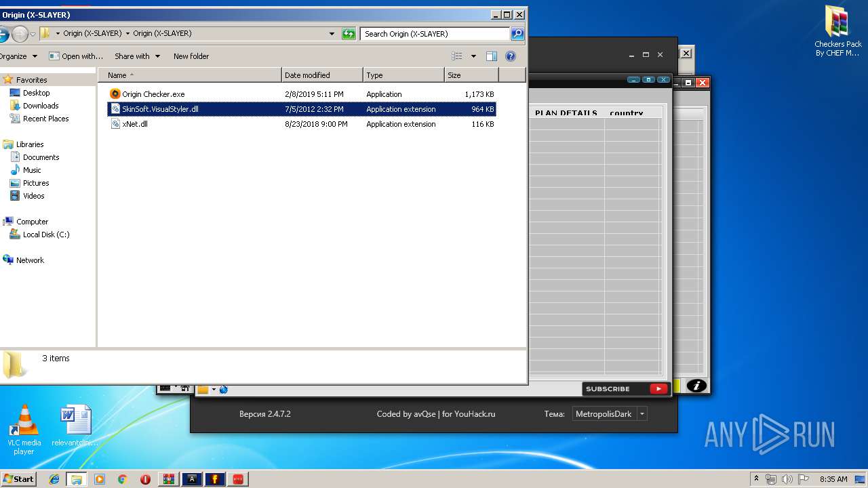Open Desktop in the navigation pane
This screenshot has height=488, width=868.
[x=36, y=93]
